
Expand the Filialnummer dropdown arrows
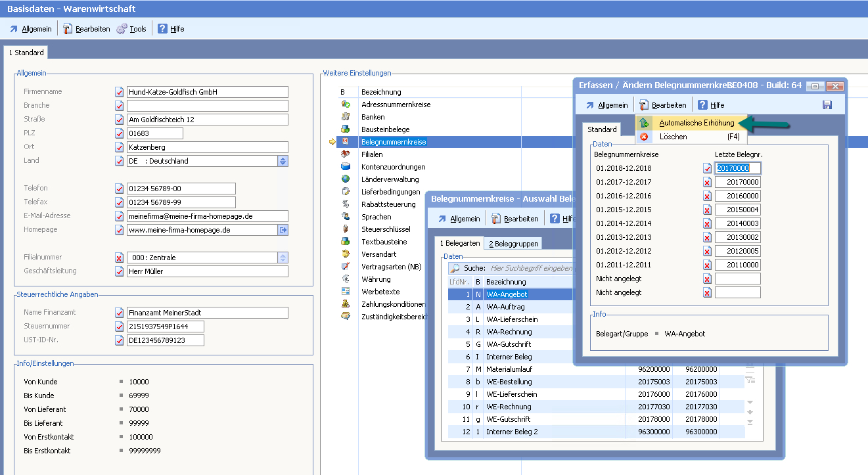283,258
